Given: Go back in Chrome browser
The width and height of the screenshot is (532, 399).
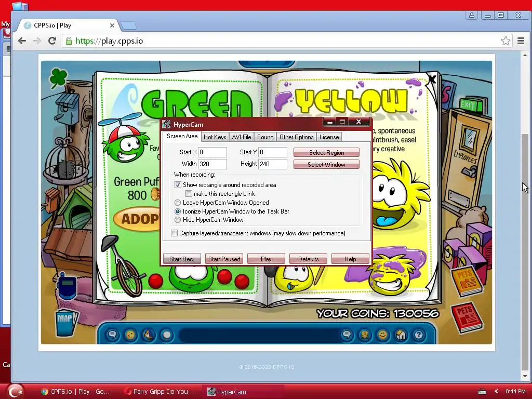Looking at the screenshot, I should click(22, 41).
